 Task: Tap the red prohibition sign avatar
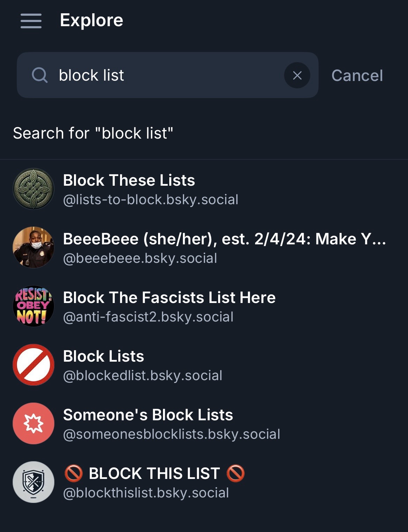(x=34, y=365)
